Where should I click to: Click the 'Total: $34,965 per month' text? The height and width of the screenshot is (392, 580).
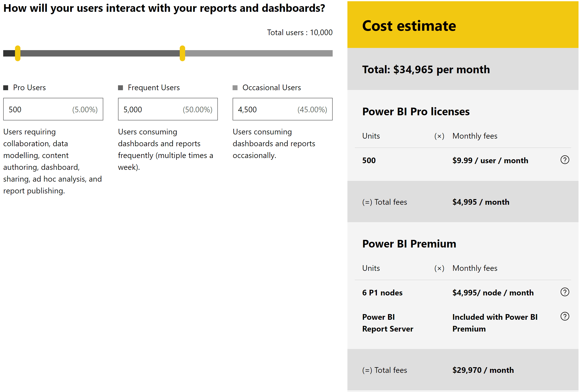[x=426, y=69]
